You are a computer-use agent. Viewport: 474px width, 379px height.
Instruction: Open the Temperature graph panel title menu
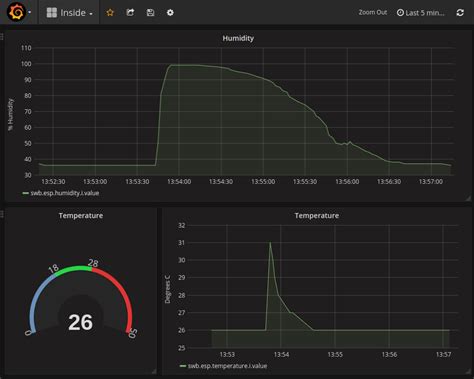pyautogui.click(x=316, y=216)
